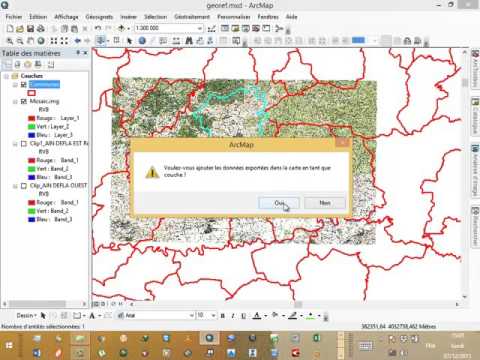Click the Undo arrow icon

[97, 29]
